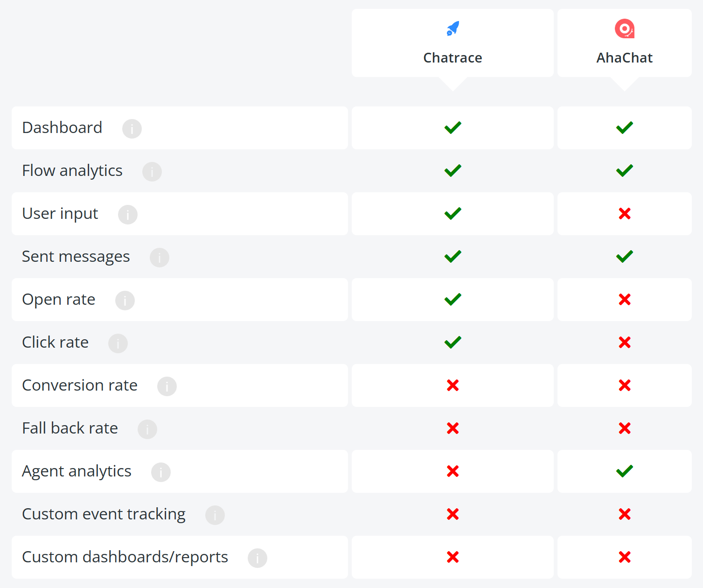
Task: Open info icon for Fall back rate
Action: click(x=147, y=429)
